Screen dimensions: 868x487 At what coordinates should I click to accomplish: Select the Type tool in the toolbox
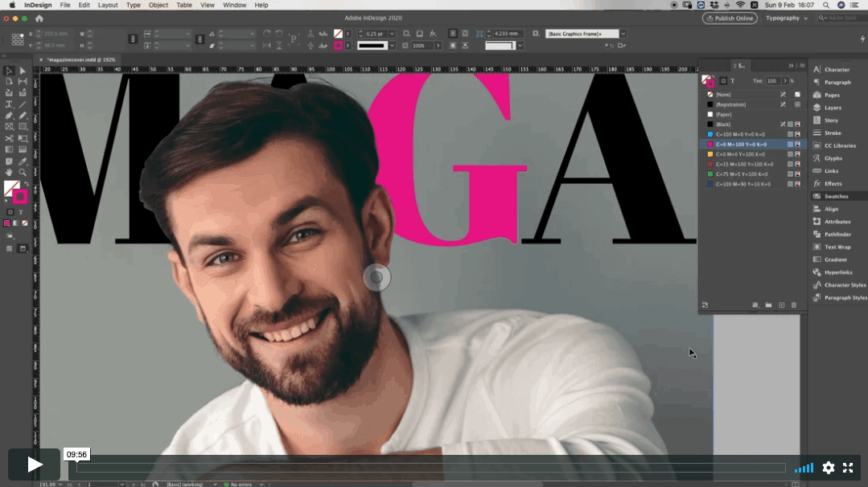tap(9, 104)
